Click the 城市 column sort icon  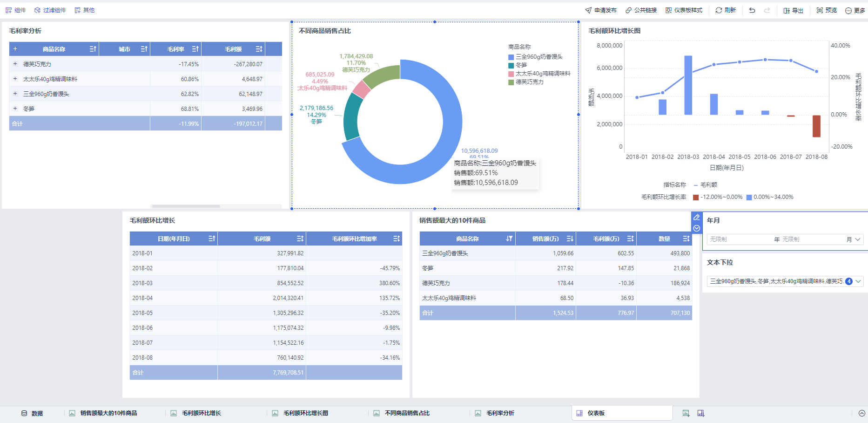[x=144, y=49]
